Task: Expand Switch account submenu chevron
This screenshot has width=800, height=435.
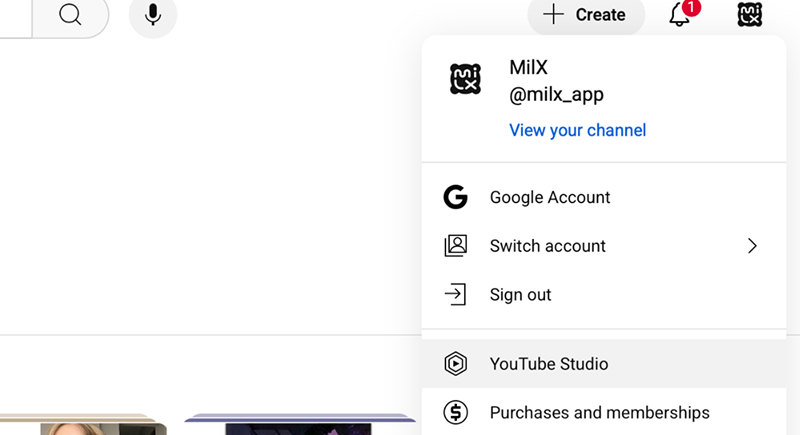Action: tap(752, 246)
